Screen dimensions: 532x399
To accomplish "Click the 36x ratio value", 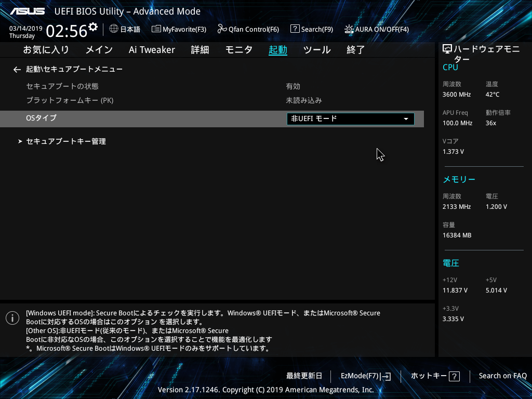I will pos(491,123).
